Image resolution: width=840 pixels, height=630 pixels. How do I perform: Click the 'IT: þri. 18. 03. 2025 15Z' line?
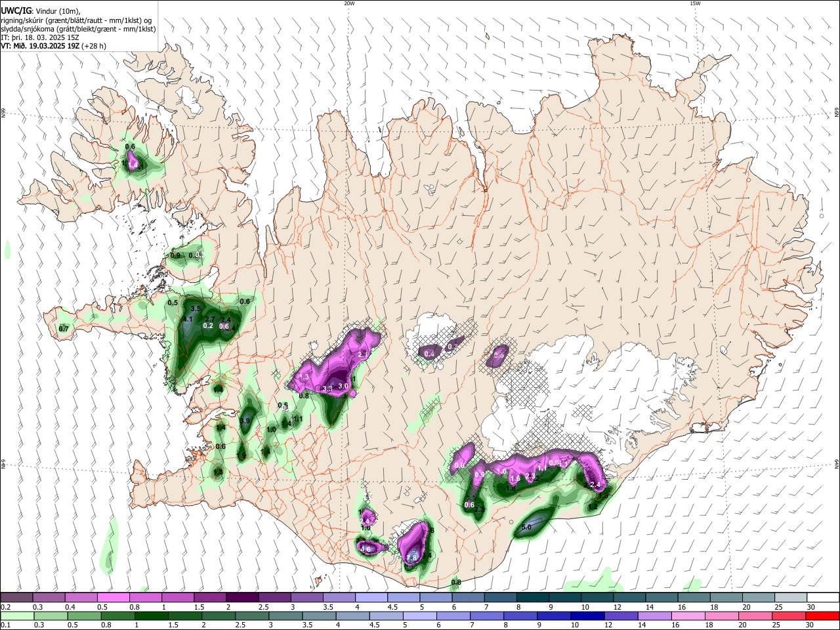40,37
